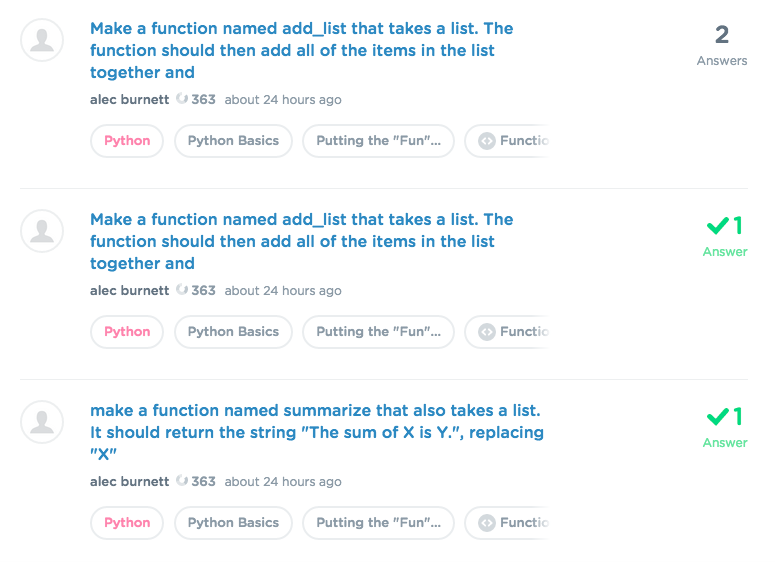
Task: Click timestamp on the summarize post
Action: (x=283, y=482)
